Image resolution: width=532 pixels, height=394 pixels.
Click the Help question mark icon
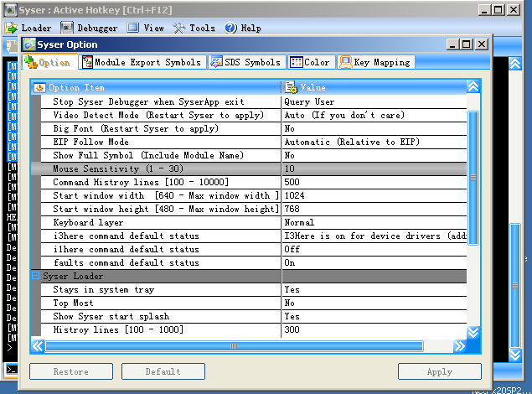pos(230,28)
